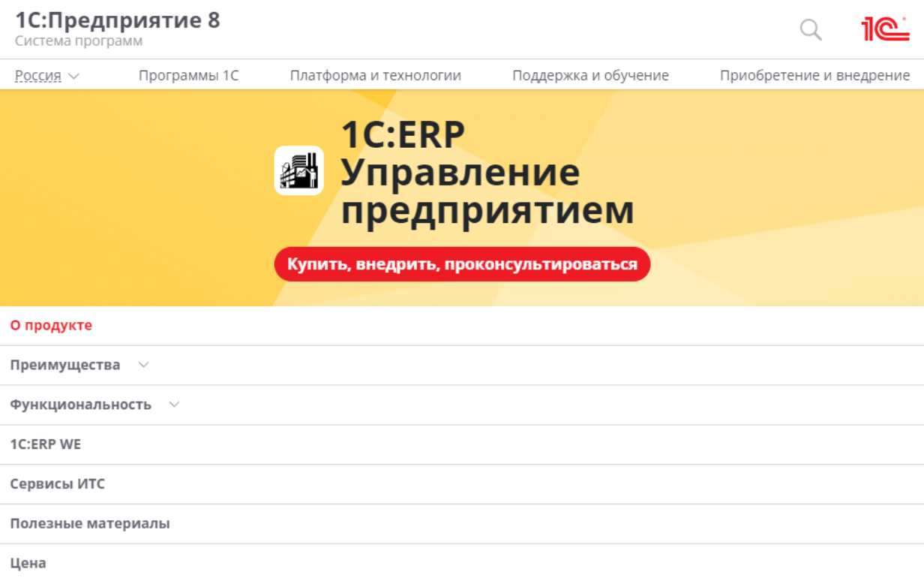Open the Приобретение и внедрение menu
The width and height of the screenshot is (924, 578).
coord(814,76)
